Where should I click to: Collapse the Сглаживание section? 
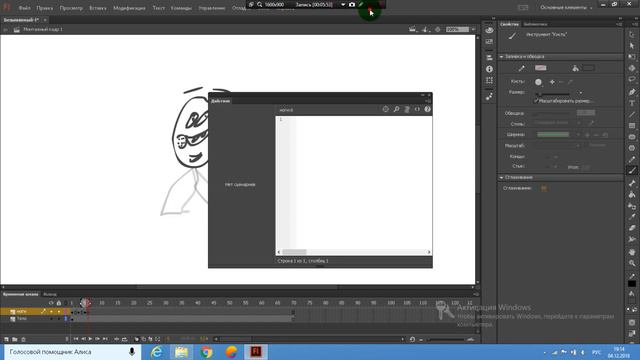coord(502,178)
